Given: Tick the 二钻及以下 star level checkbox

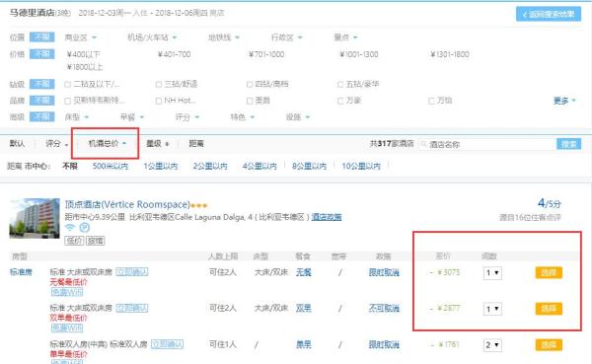Looking at the screenshot, I should click(67, 84).
